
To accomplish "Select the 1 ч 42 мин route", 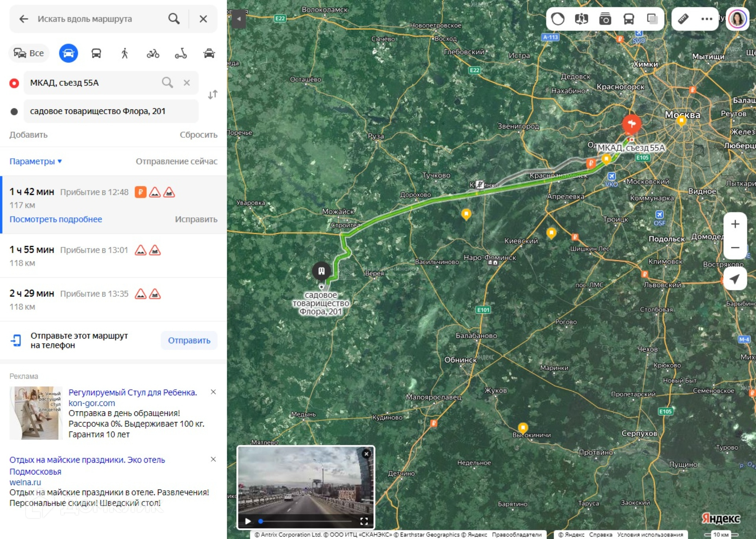I will click(113, 205).
